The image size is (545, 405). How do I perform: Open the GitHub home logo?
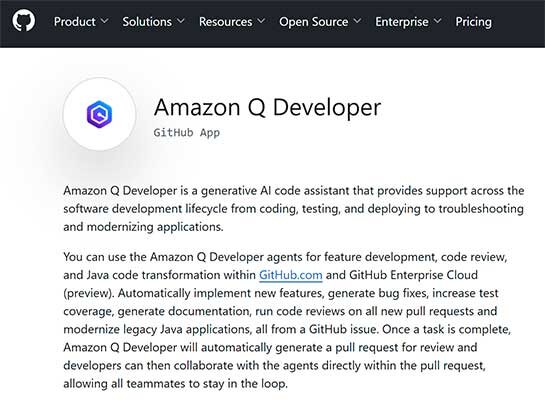pyautogui.click(x=24, y=20)
